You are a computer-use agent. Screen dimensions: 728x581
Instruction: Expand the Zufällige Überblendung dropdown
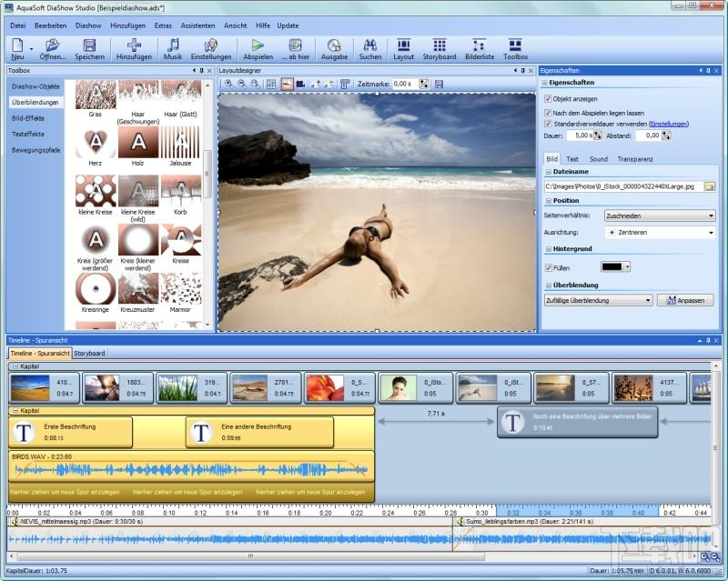(x=597, y=300)
